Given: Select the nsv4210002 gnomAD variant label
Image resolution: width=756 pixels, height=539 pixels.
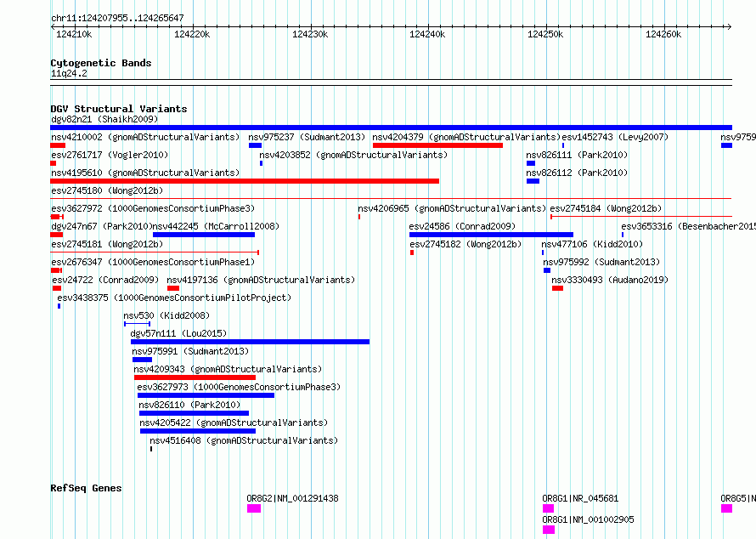Looking at the screenshot, I should point(145,137).
